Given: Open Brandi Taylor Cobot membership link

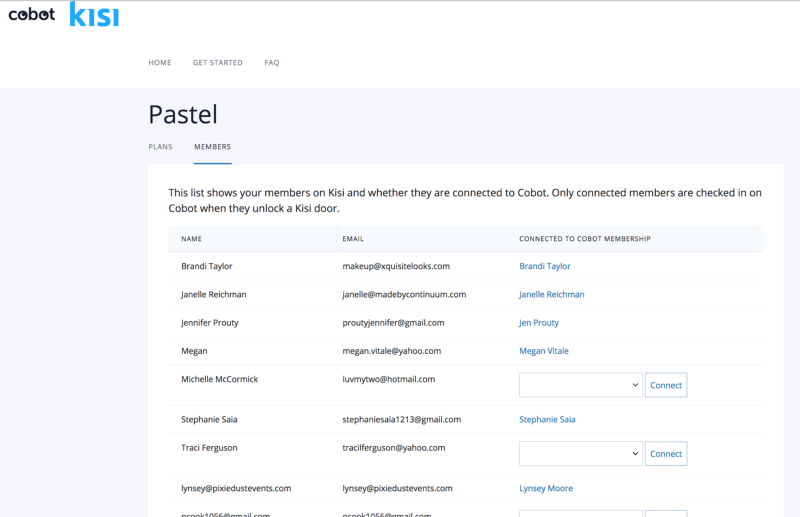Looking at the screenshot, I should click(545, 266).
